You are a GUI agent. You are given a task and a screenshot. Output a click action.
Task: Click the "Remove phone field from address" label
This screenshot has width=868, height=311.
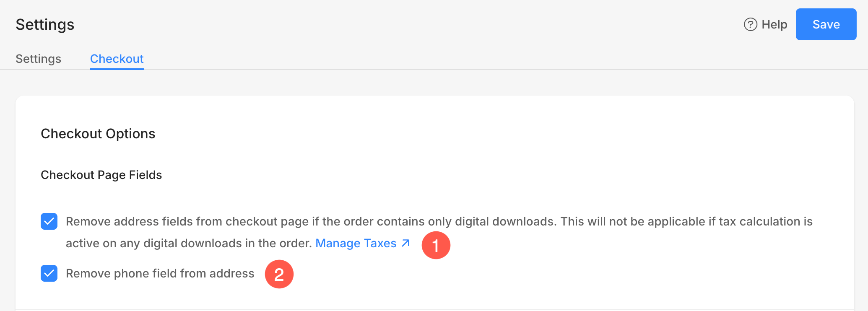coord(160,273)
